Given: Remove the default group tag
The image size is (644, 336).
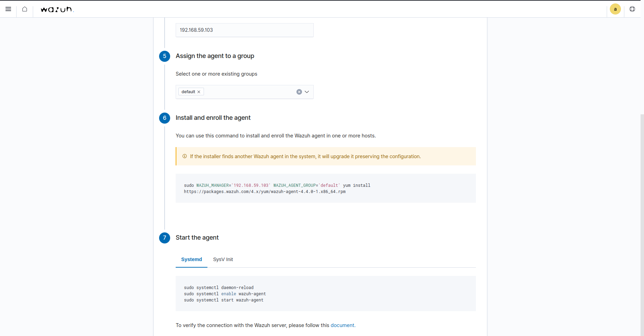Looking at the screenshot, I should (199, 92).
